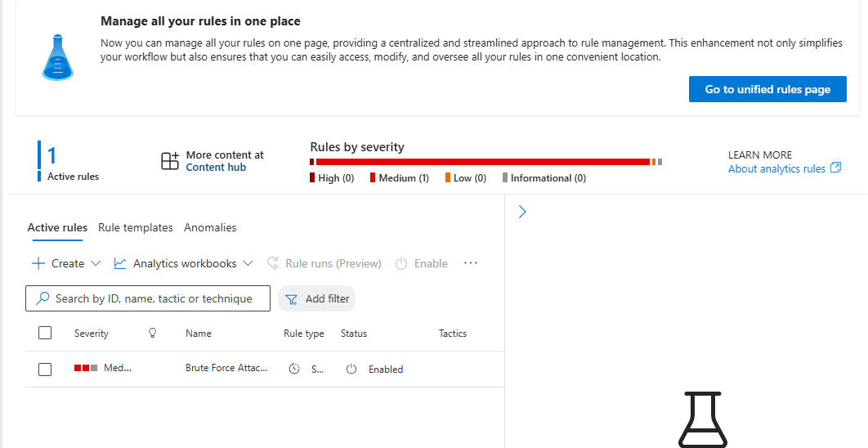Screen dimensions: 868x448
Task: Click the plus icon to Create a rule
Action: pyautogui.click(x=38, y=263)
